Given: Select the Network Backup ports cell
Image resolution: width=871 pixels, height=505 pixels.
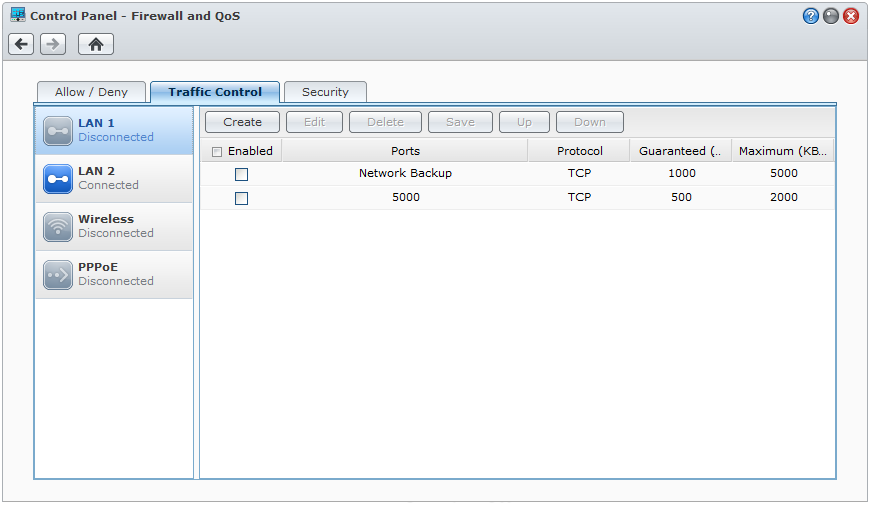Looking at the screenshot, I should pos(406,173).
